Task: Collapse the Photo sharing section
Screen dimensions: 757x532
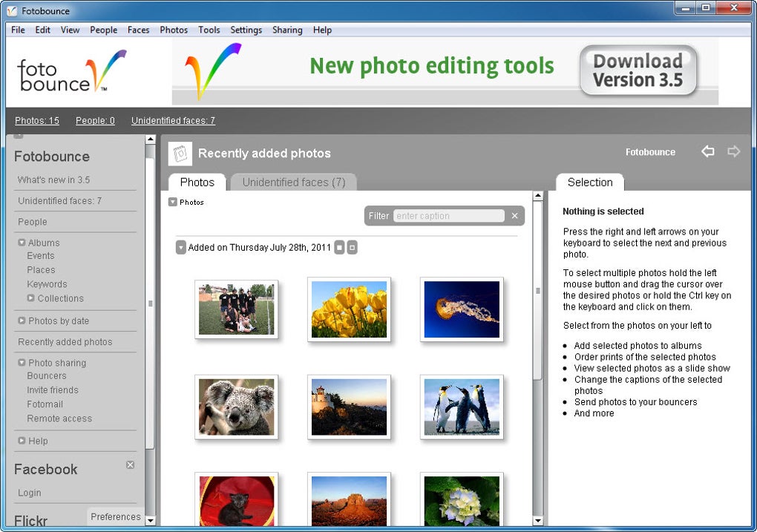Action: click(x=22, y=363)
